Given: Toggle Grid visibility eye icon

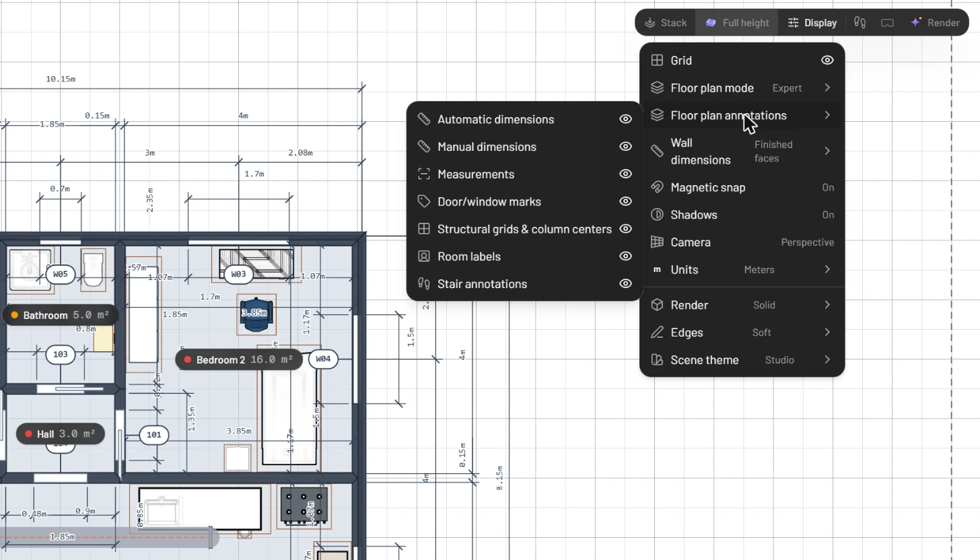Looking at the screenshot, I should tap(827, 61).
